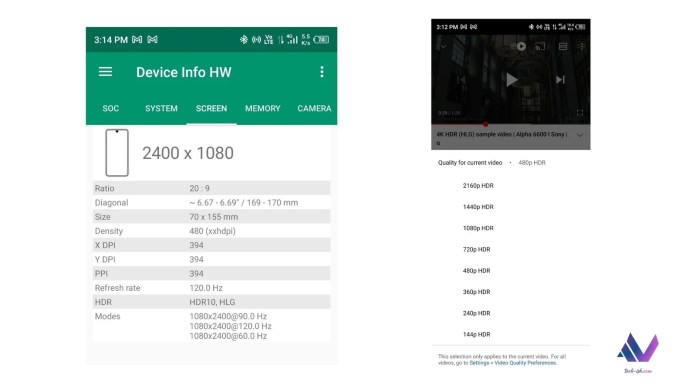The height and width of the screenshot is (392, 696).
Task: Tap the Diagonal row value
Action: (x=244, y=202)
